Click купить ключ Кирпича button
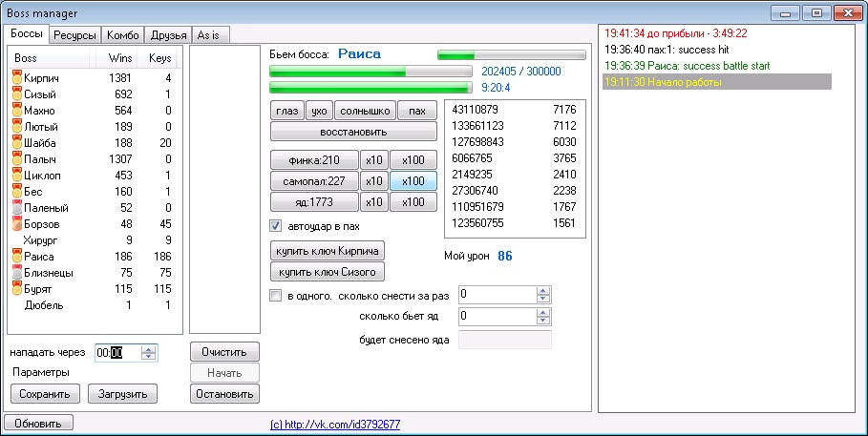Image resolution: width=868 pixels, height=436 pixels. (328, 251)
